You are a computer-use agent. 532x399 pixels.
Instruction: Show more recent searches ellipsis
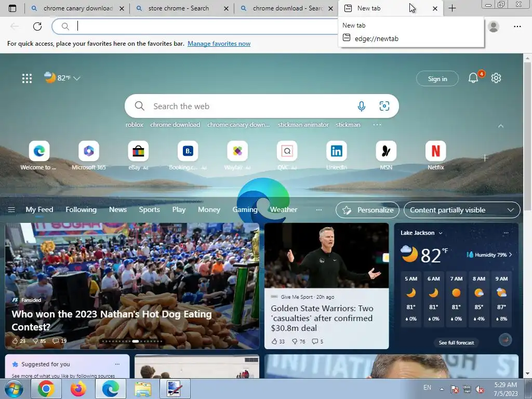coord(377,125)
